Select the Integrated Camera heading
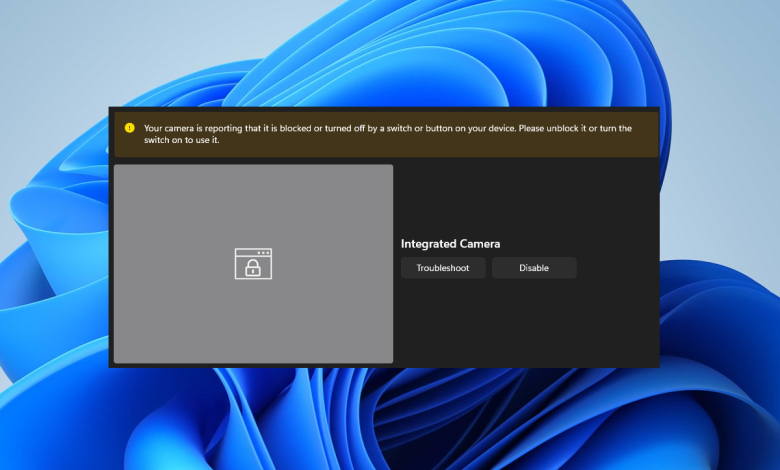Image resolution: width=780 pixels, height=470 pixels. (x=450, y=244)
